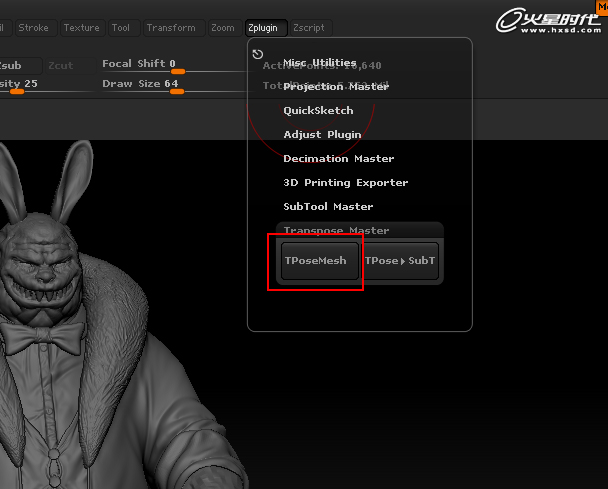Open the Zoom menu
The width and height of the screenshot is (608, 489).
point(225,28)
